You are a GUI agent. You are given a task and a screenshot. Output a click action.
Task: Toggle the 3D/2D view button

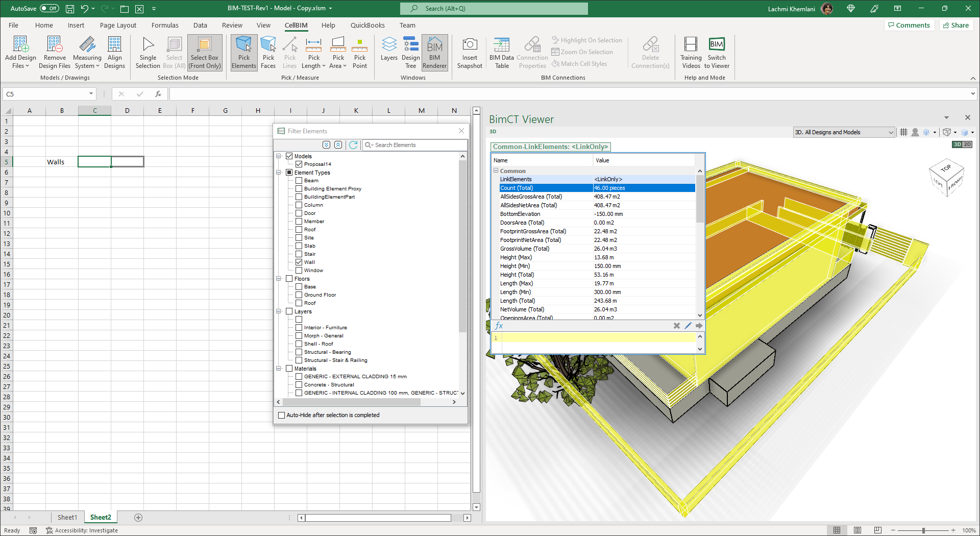962,144
